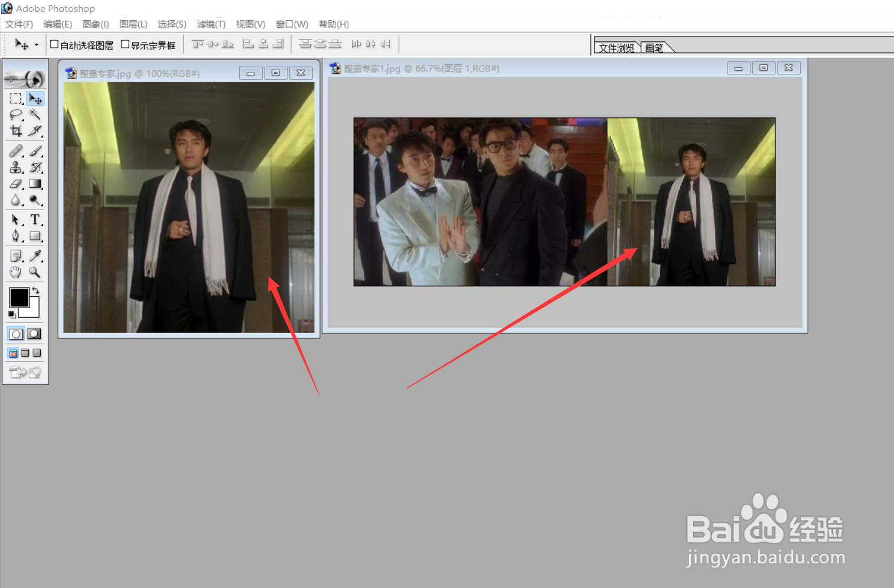
Task: Select the Type tool
Action: [35, 220]
